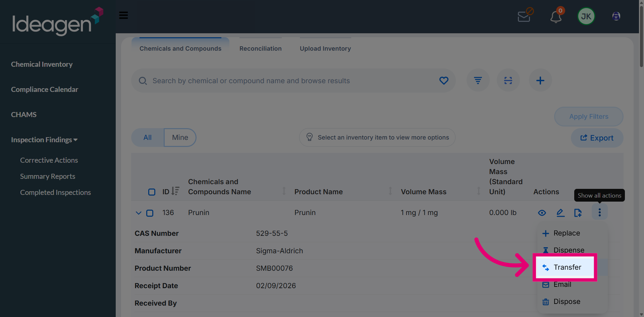Edit Prunin with the pencil icon

click(560, 213)
